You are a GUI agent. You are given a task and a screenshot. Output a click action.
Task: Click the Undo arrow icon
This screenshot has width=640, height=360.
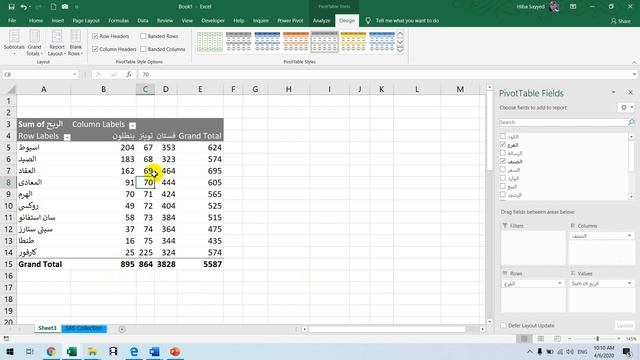pyautogui.click(x=24, y=7)
